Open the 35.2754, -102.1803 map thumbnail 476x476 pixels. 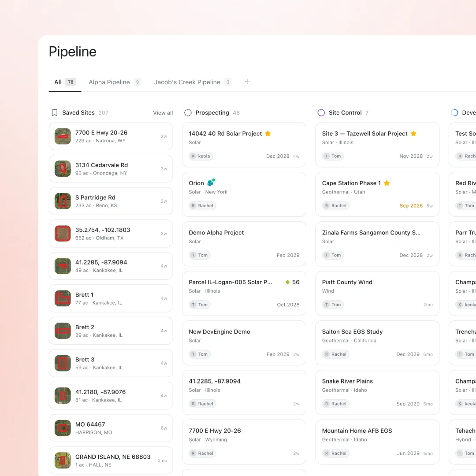pyautogui.click(x=63, y=234)
